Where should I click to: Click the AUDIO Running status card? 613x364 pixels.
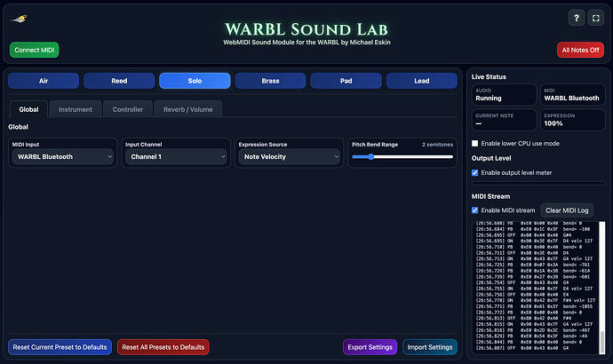point(504,95)
